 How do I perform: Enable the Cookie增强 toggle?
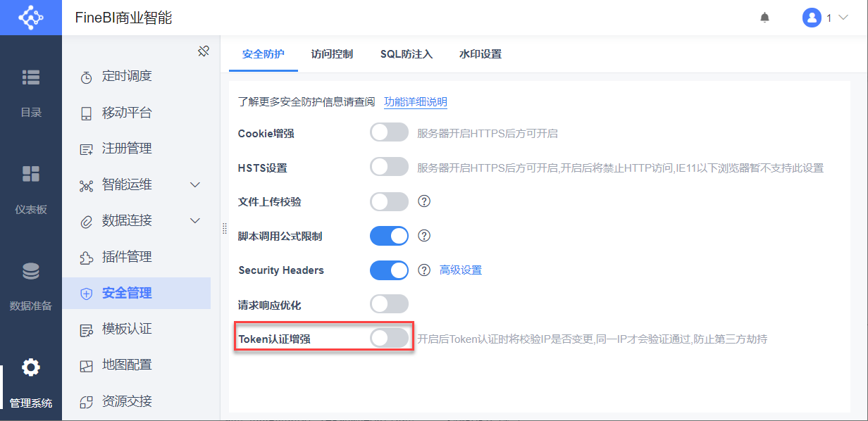389,132
